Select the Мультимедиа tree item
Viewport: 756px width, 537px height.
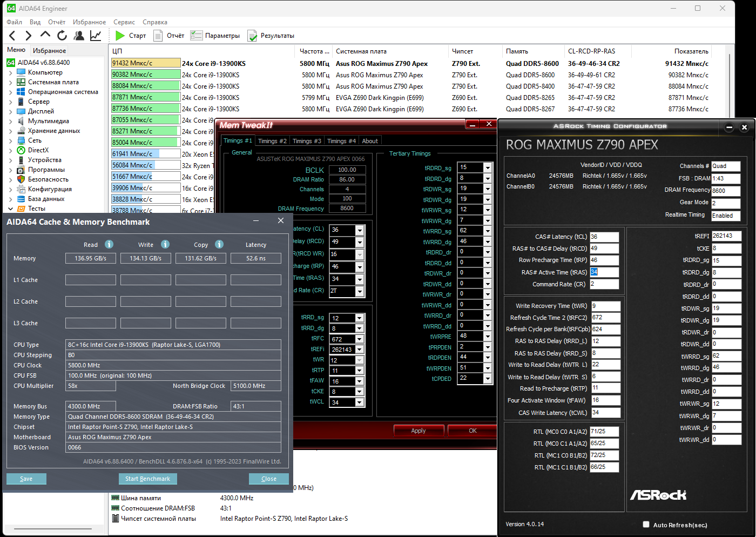(x=48, y=121)
